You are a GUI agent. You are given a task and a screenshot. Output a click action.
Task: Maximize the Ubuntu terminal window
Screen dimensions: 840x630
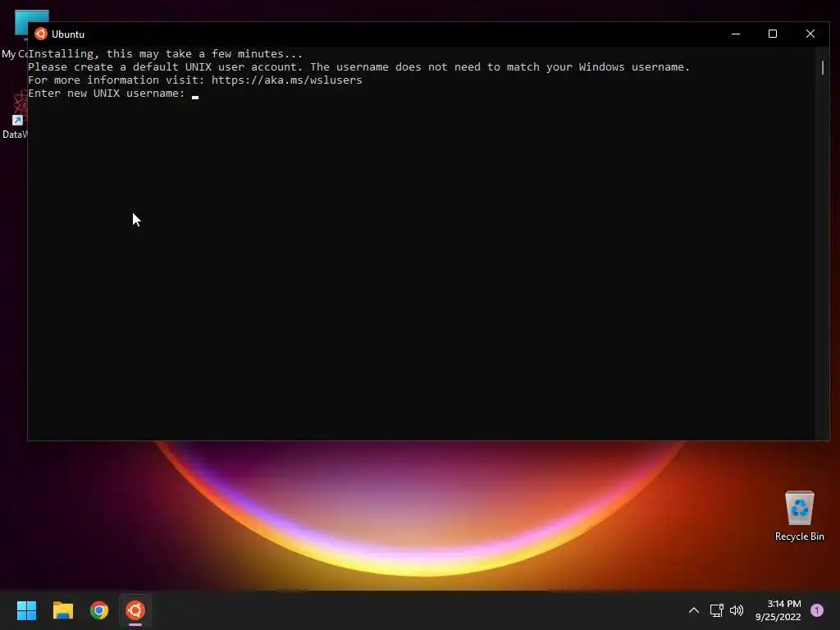click(x=773, y=34)
